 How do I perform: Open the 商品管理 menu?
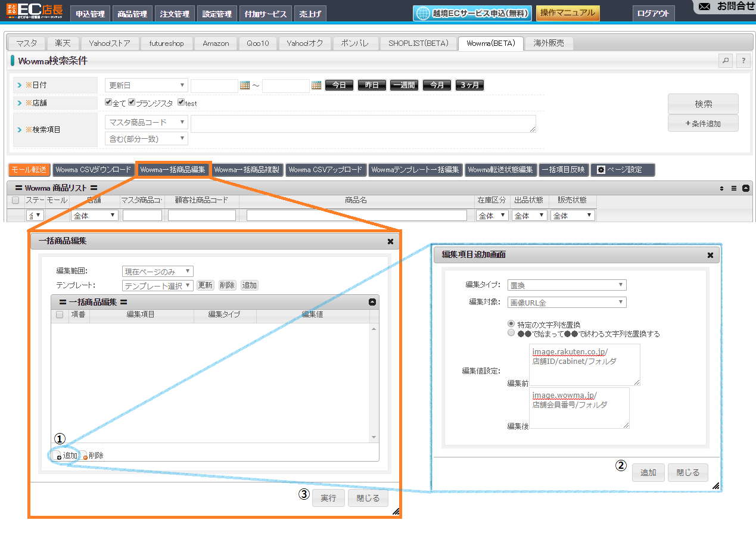pyautogui.click(x=133, y=14)
